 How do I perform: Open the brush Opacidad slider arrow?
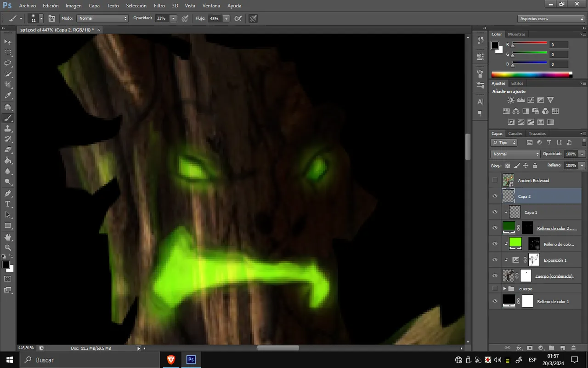tap(173, 18)
